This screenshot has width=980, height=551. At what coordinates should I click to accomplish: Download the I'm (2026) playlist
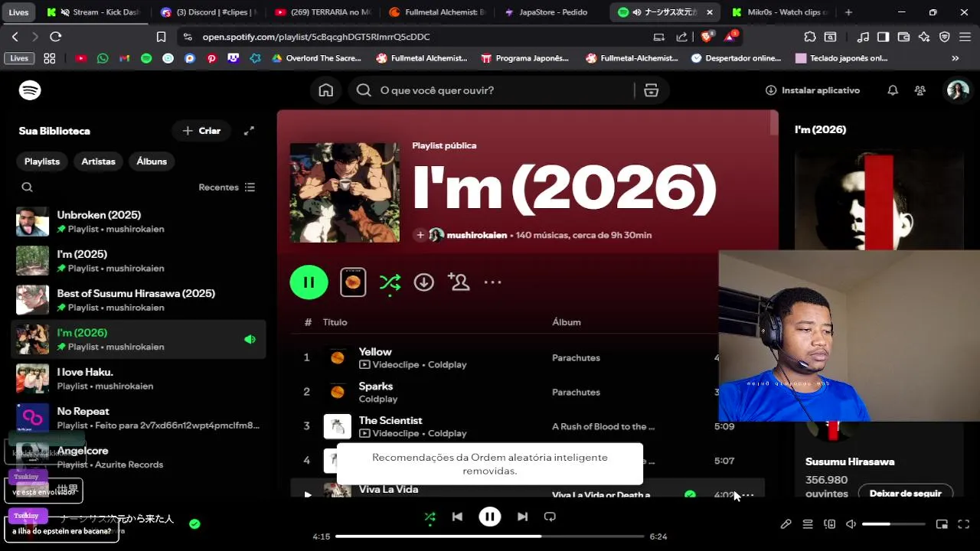click(x=424, y=282)
